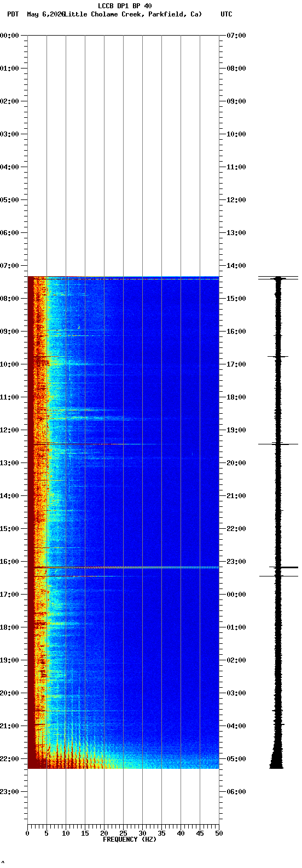The height and width of the screenshot is (868, 302).
Task: Click the 'FREQUENCY (HZ)' axis label
Action: click(130, 840)
